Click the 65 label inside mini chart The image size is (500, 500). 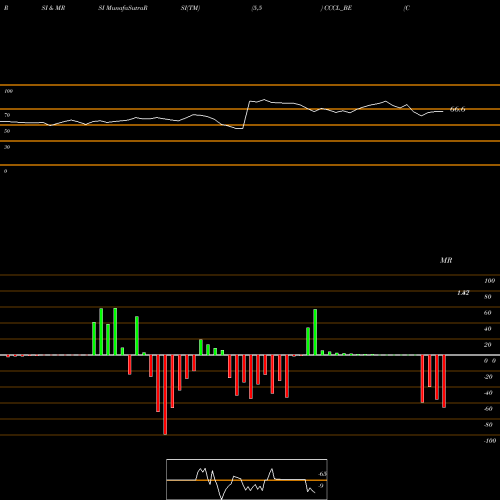pyautogui.click(x=322, y=474)
